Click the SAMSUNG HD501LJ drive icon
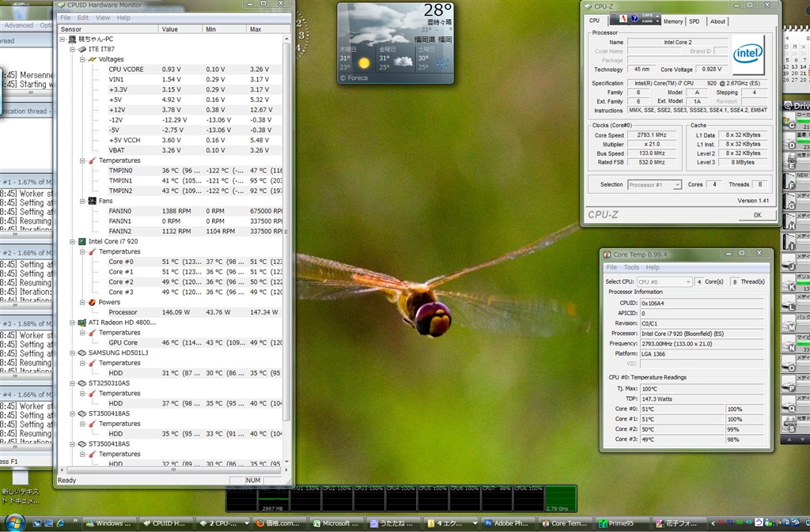The height and width of the screenshot is (532, 810). tap(81, 353)
